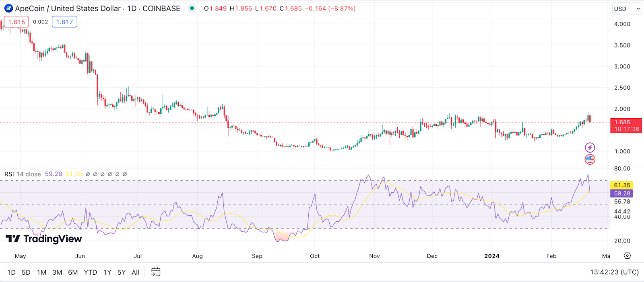644x282 pixels.
Task: Open the USD currency dropdown
Action: (x=626, y=9)
